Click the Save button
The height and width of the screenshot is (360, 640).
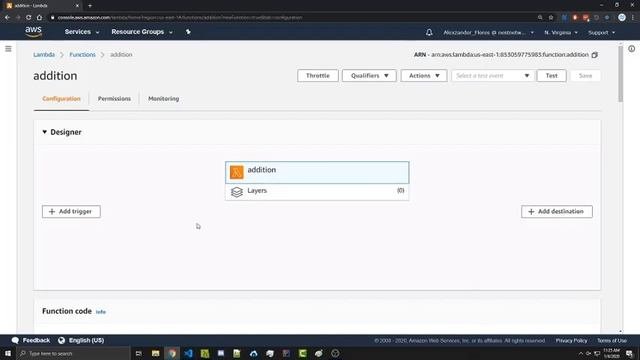point(585,76)
